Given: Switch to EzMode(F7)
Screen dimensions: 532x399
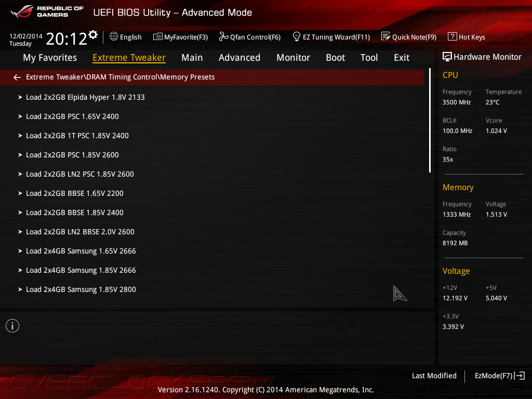Looking at the screenshot, I should 499,376.
